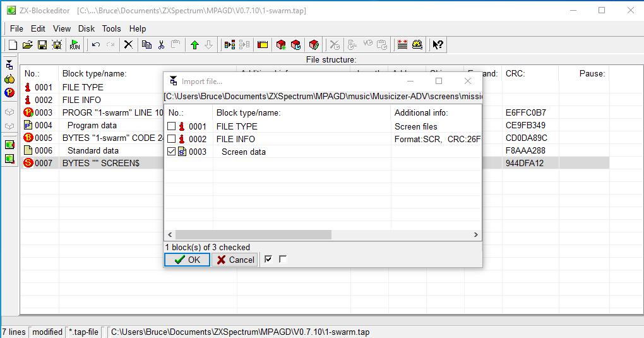Viewport: 644px width, 338px height.
Task: Click the New file toolbar icon
Action: pos(13,44)
